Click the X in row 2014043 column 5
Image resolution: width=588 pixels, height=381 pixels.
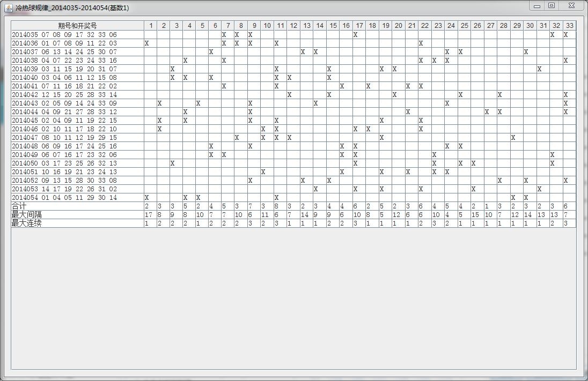tap(199, 103)
